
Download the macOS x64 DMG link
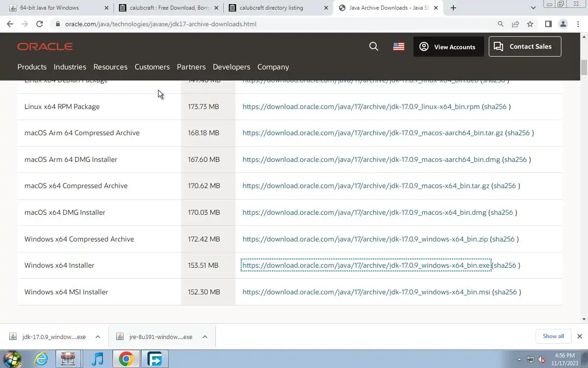(x=364, y=213)
